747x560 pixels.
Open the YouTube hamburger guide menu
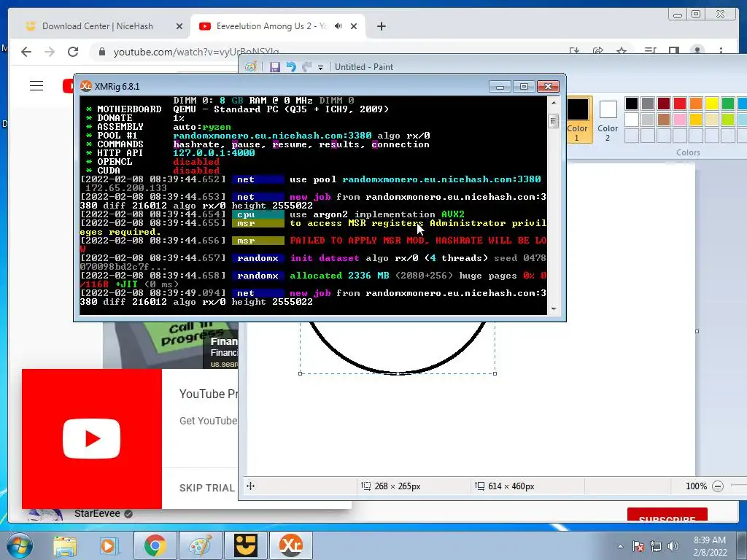coord(36,86)
